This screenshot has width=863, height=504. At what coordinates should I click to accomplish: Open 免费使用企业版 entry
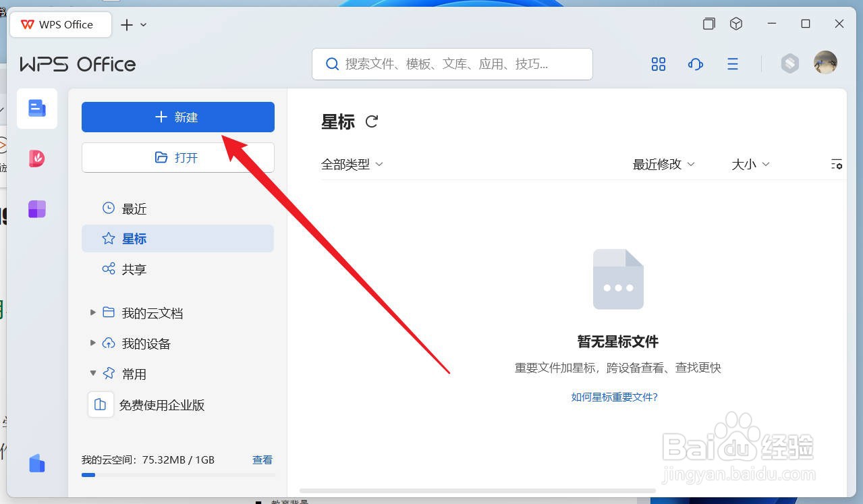[147, 405]
